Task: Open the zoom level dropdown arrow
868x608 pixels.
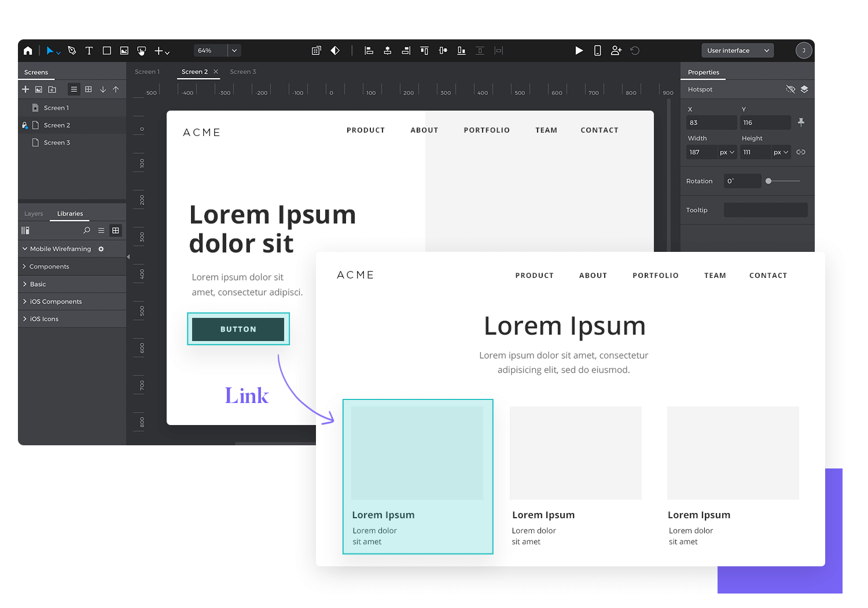Action: (234, 50)
